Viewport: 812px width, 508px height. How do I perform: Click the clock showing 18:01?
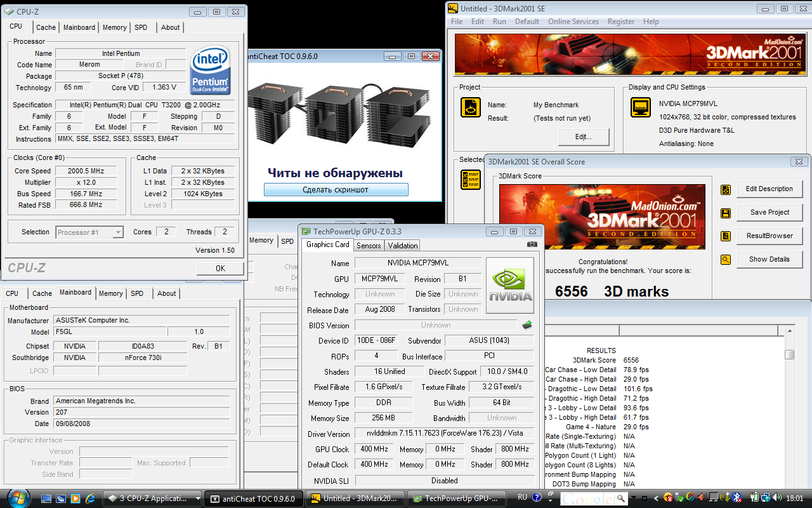(x=794, y=498)
